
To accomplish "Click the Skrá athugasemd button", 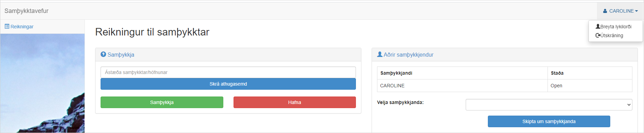I will point(228,84).
